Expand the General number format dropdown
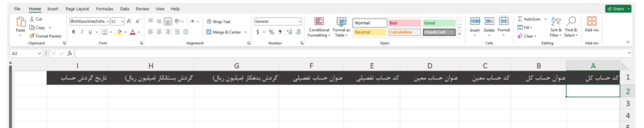This screenshot has width=644, height=128. tap(299, 21)
